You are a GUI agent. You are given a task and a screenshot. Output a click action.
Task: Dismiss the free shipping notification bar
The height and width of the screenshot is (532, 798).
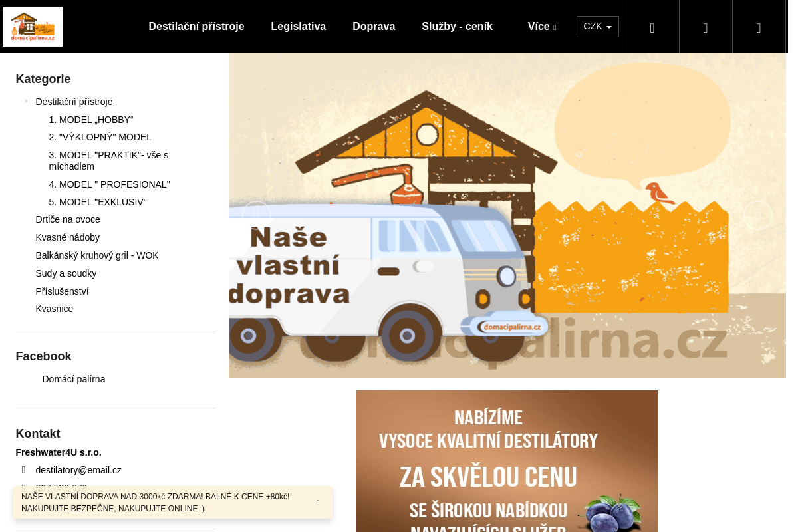(317, 503)
